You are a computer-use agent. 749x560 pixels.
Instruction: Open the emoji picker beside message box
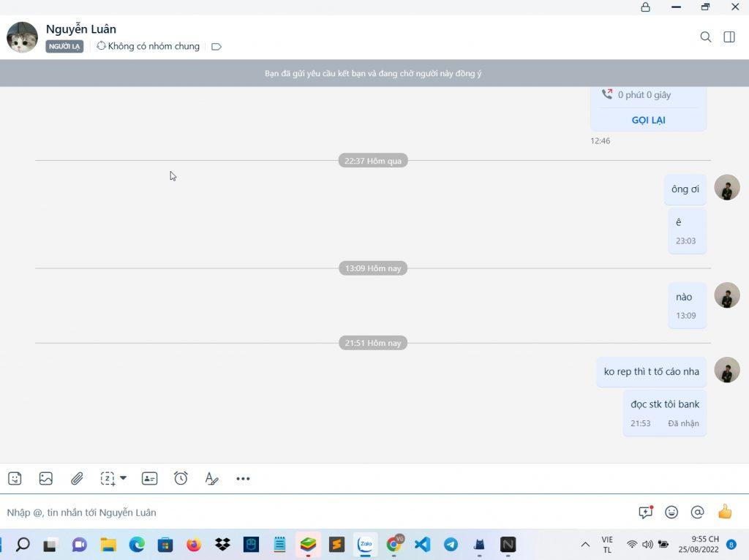[671, 512]
